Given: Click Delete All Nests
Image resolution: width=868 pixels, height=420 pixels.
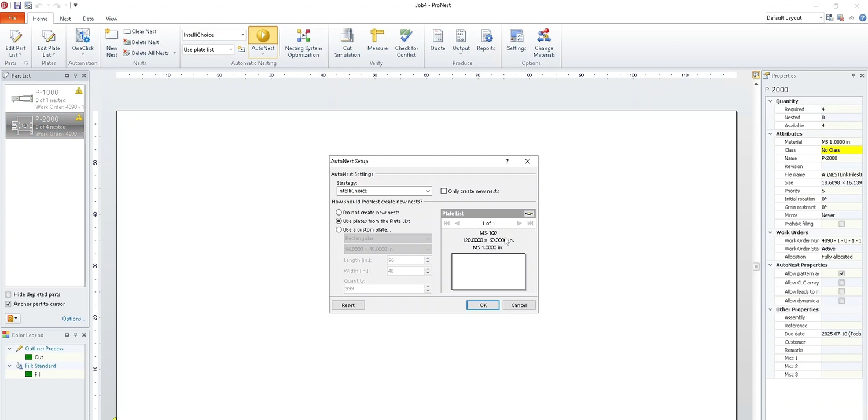Looking at the screenshot, I should tap(146, 53).
